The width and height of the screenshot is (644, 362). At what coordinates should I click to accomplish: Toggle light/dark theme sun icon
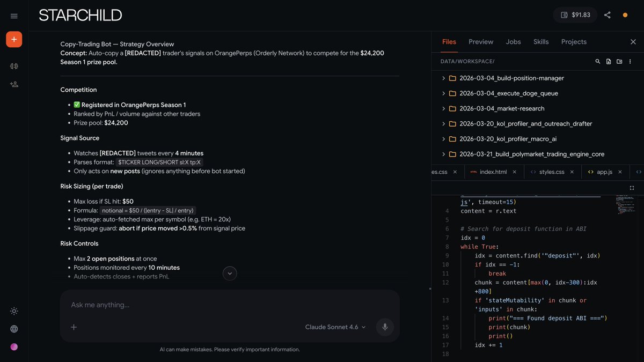point(14,311)
